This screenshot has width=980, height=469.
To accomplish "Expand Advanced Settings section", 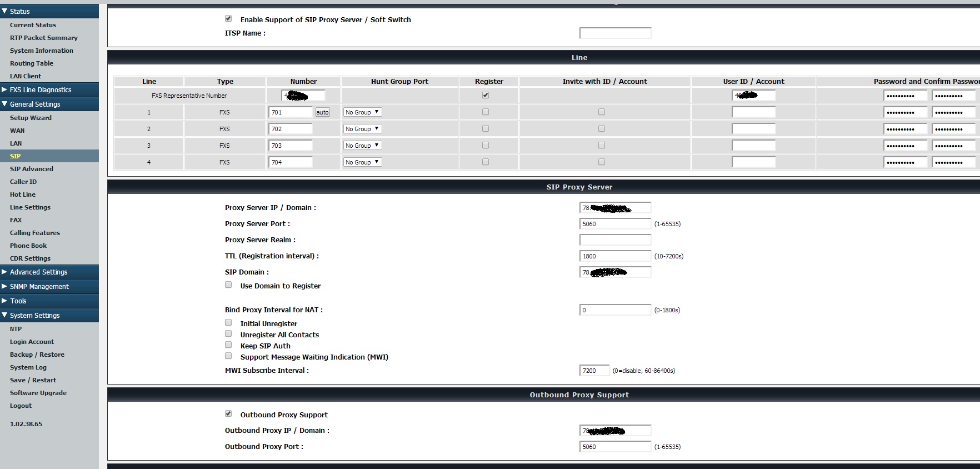I will [49, 272].
